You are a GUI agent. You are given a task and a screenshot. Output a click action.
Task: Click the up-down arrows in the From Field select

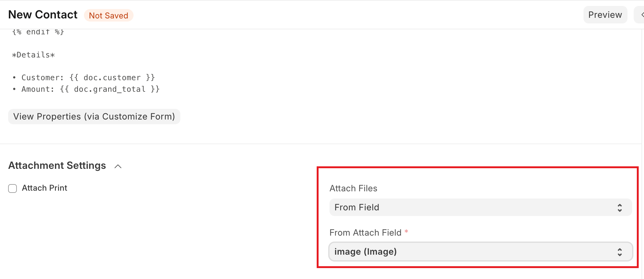tap(620, 208)
